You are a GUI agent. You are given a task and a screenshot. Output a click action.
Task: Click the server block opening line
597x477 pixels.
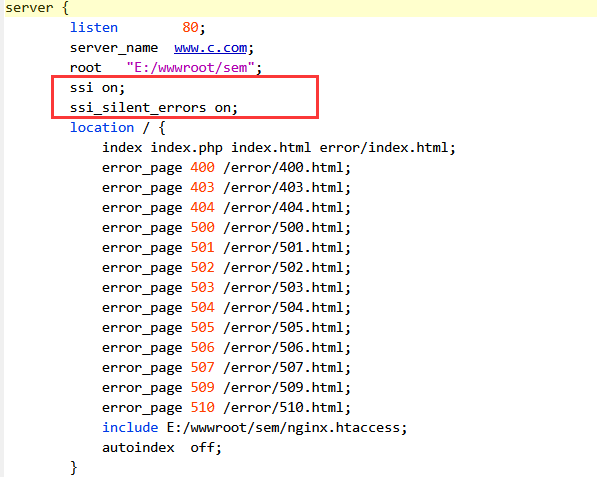tap(37, 8)
